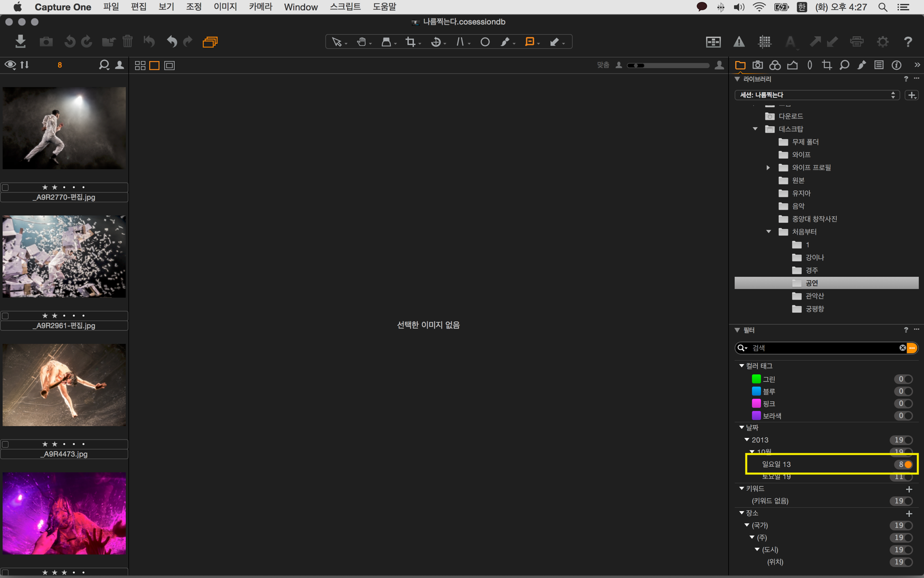Image resolution: width=924 pixels, height=578 pixels.
Task: Expand the 와이프 프로필 folder
Action: 768,168
